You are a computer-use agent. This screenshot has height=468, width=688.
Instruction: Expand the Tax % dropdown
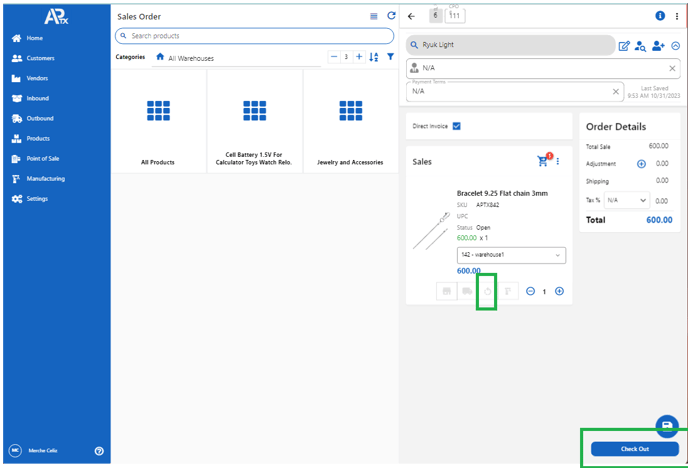tap(627, 200)
